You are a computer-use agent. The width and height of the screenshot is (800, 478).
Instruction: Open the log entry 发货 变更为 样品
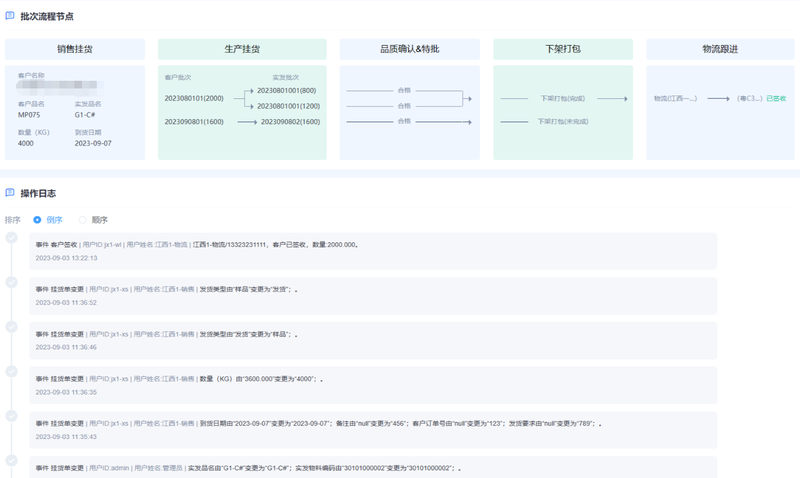pos(373,340)
